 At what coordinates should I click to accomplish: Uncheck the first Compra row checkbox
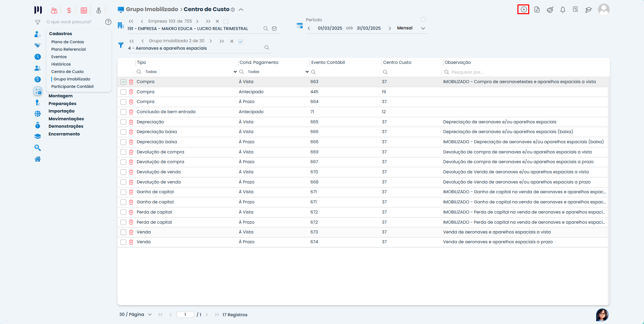pos(123,82)
